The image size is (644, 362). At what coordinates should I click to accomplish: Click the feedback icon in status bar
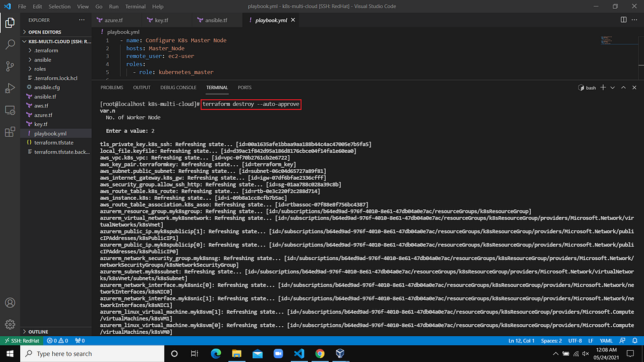tap(623, 341)
